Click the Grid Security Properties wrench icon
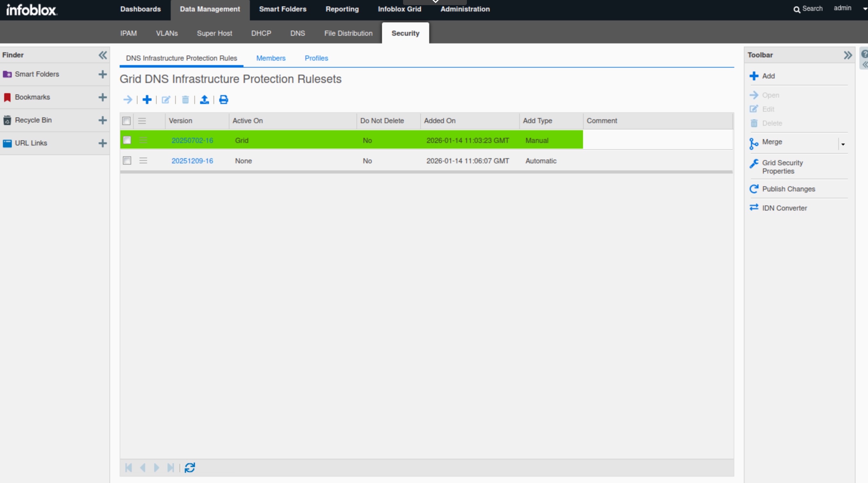The width and height of the screenshot is (868, 483). point(754,164)
